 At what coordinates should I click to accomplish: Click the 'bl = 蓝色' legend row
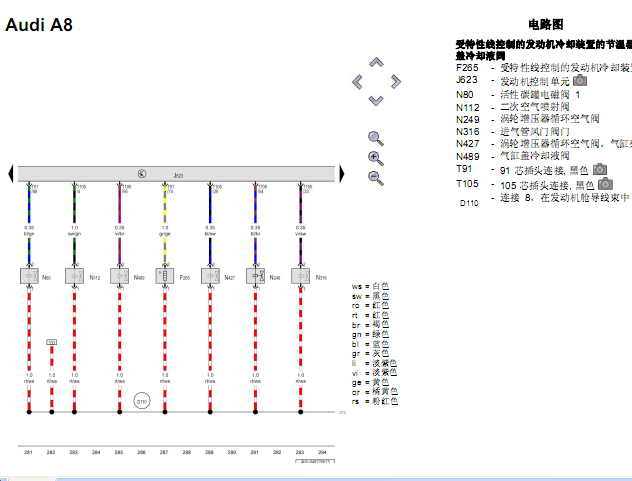pos(370,344)
